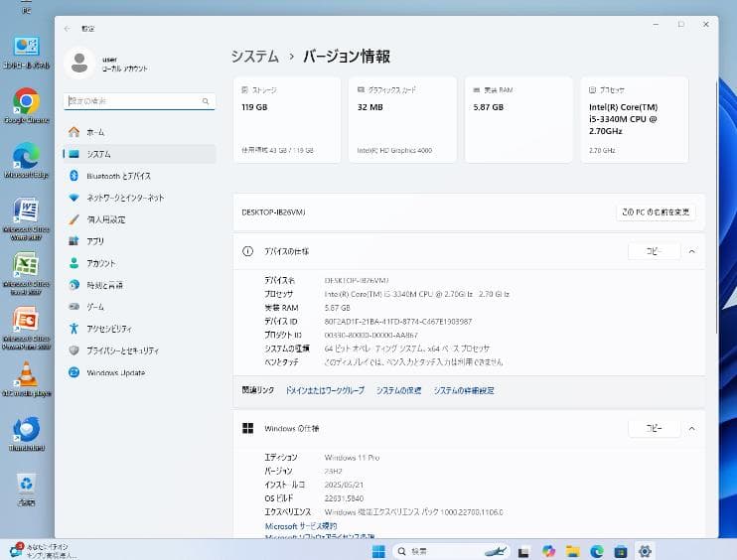Click the ゲーム controller icon
Screen dimensions: 737x560
(74, 307)
